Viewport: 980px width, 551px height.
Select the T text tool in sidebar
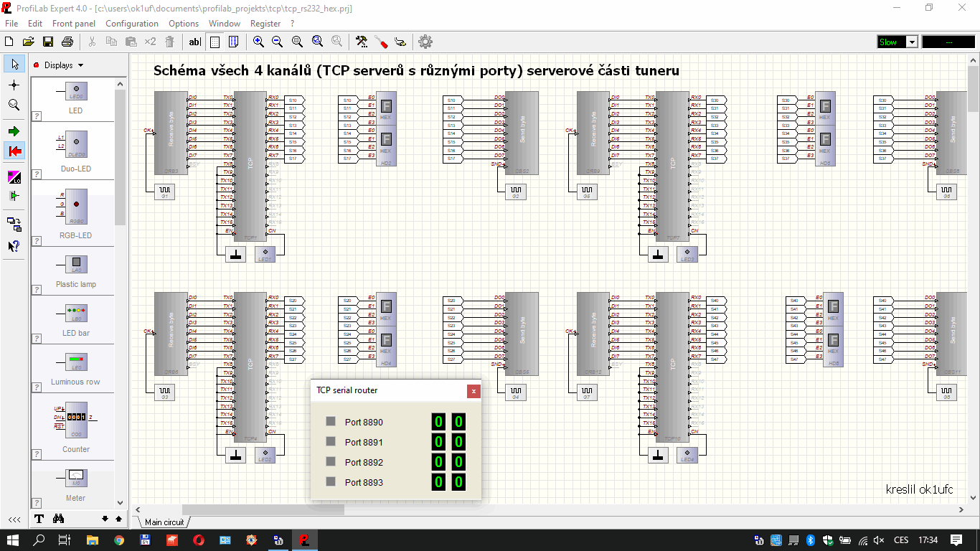(x=39, y=519)
